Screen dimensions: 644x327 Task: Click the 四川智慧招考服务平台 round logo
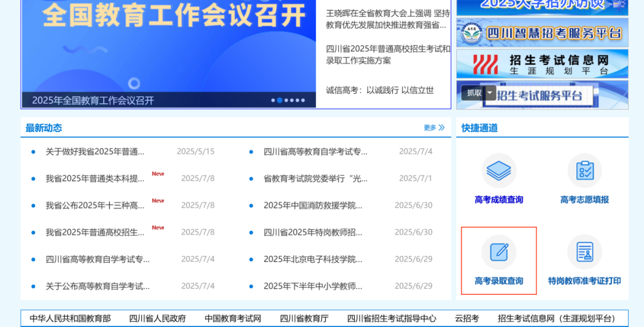(x=471, y=33)
